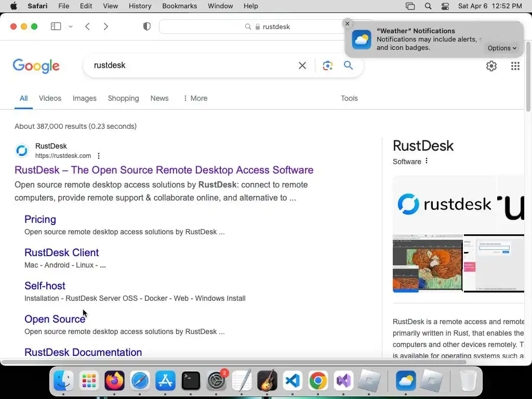The width and height of the screenshot is (532, 399).
Task: Switch to the Shopping tab
Action: (x=123, y=98)
